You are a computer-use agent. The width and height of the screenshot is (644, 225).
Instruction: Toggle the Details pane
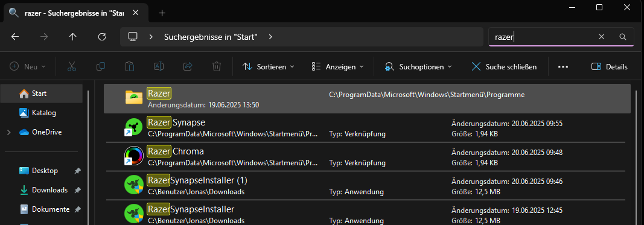click(610, 66)
